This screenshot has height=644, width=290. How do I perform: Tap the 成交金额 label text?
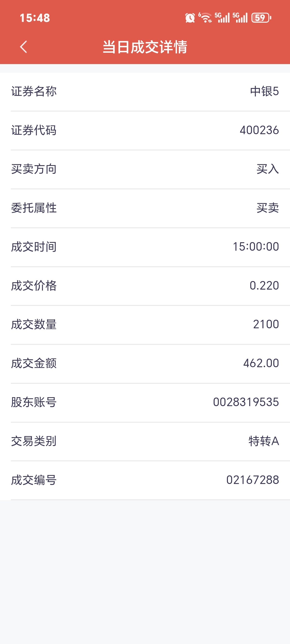pyautogui.click(x=34, y=363)
